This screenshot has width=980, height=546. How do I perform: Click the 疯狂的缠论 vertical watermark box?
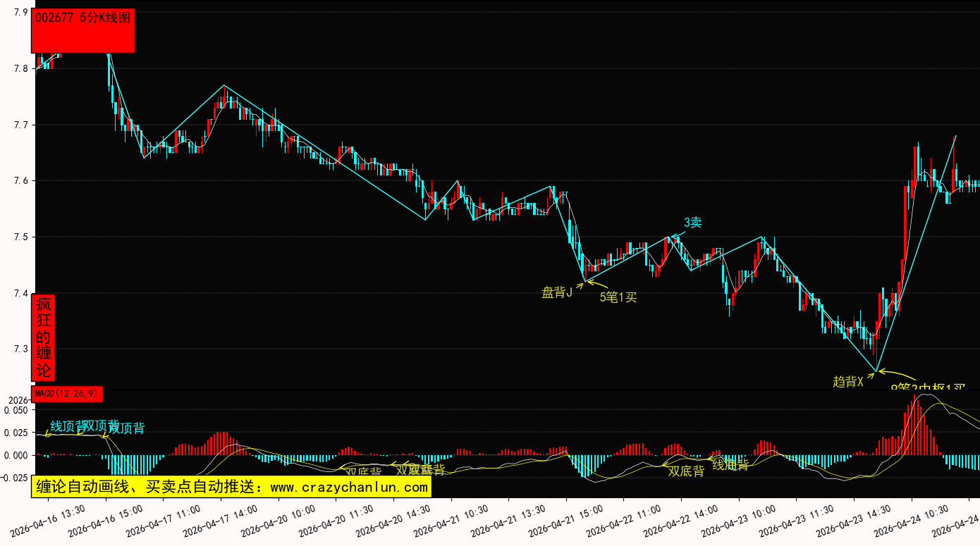tap(44, 337)
